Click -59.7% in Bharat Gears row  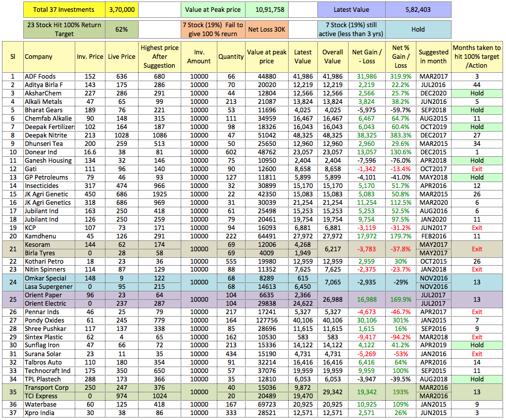401,110
